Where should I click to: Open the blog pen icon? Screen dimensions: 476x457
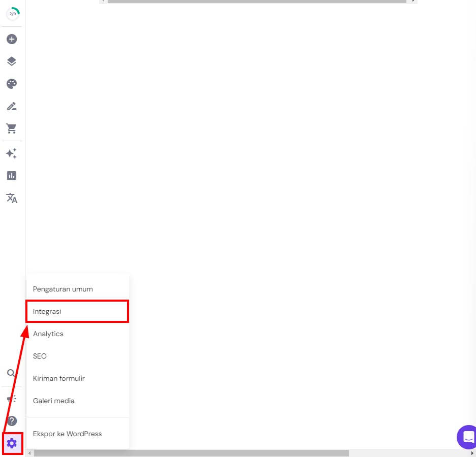click(12, 106)
